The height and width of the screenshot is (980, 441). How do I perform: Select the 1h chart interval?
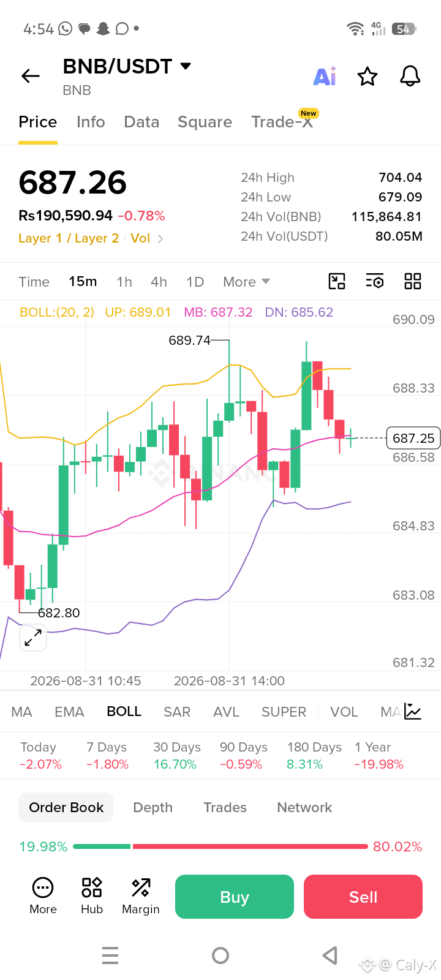(x=124, y=282)
